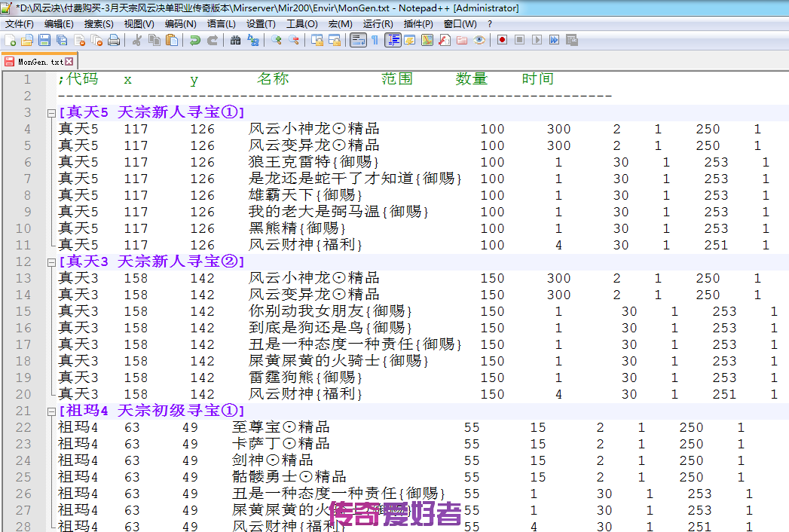Open the user-defined language dialog icon
This screenshot has height=532, width=789.
pos(410,40)
